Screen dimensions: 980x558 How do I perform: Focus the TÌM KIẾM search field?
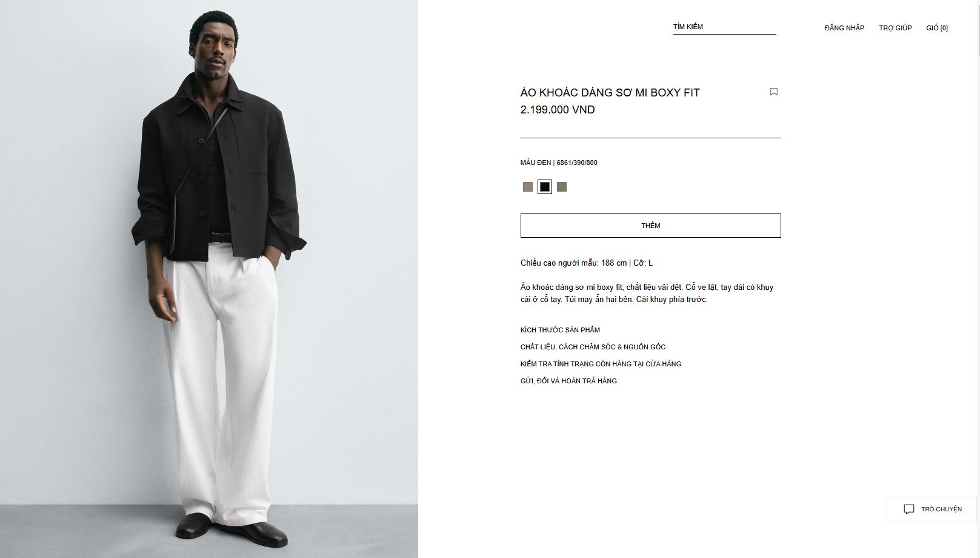[x=725, y=27]
